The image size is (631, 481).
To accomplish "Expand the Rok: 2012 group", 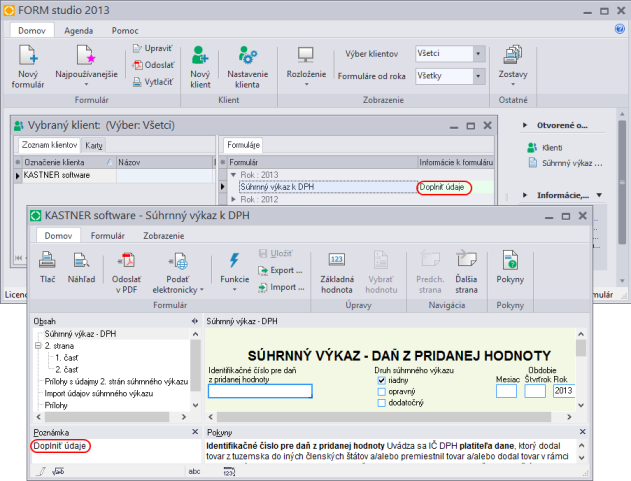I will (x=233, y=199).
